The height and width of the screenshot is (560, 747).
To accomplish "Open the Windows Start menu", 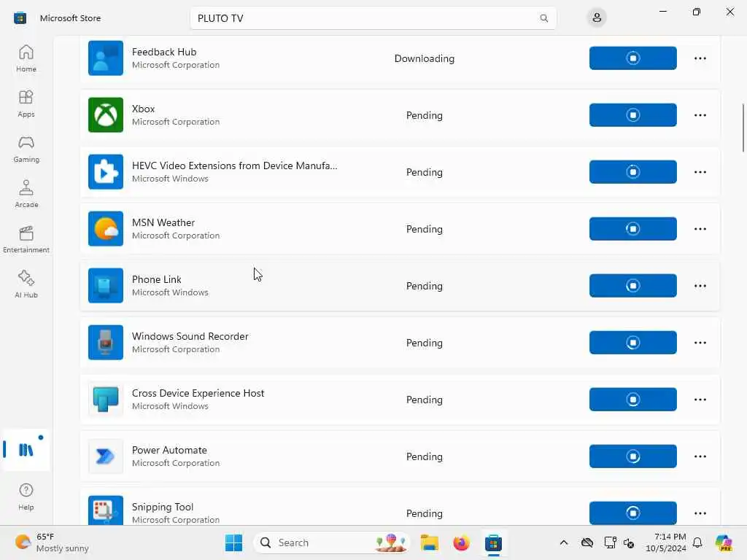I will 234,542.
